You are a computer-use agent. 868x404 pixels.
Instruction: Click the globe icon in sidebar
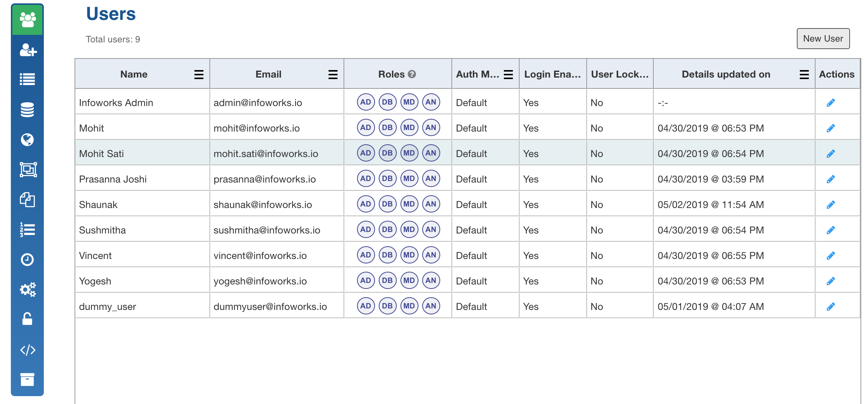pos(27,139)
